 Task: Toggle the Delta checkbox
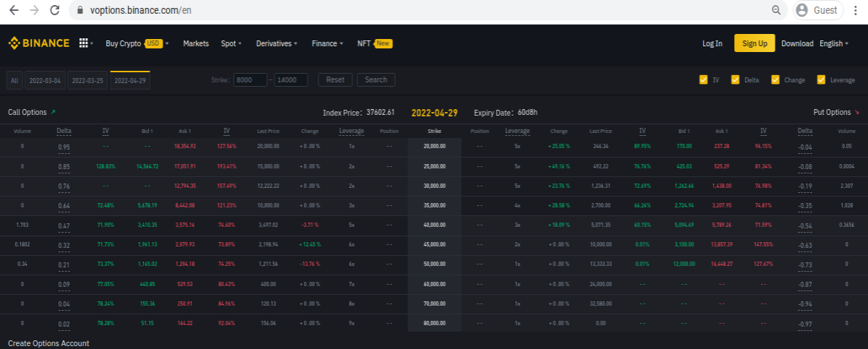736,79
